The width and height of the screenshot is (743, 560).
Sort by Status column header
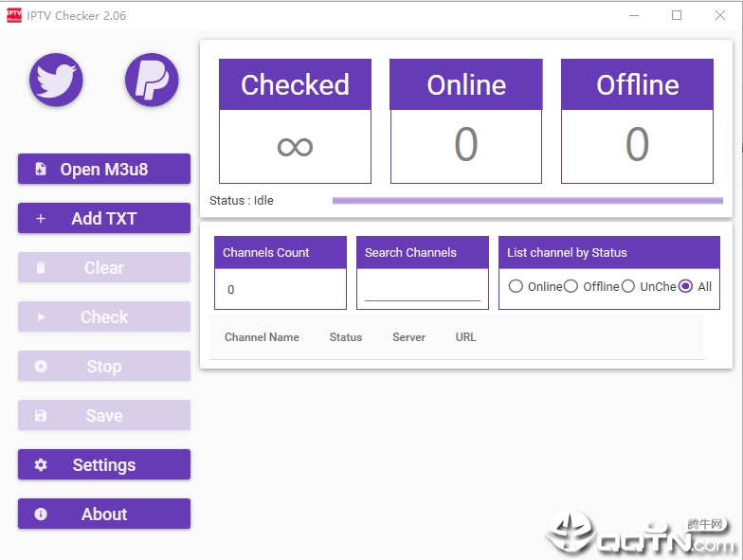coord(346,337)
